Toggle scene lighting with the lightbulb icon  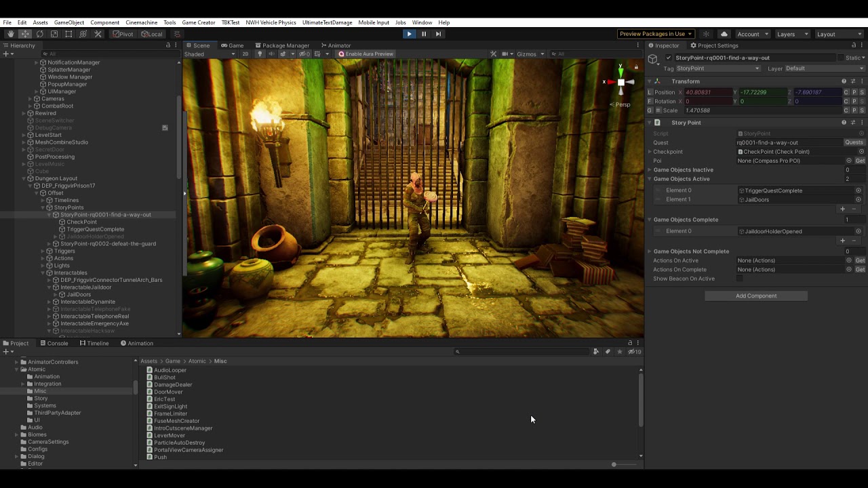tap(259, 54)
